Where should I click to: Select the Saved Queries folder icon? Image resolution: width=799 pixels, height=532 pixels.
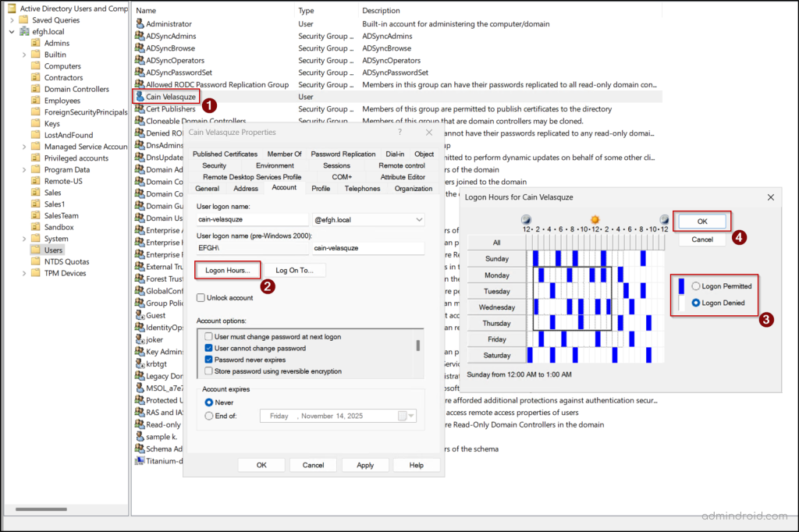point(23,20)
